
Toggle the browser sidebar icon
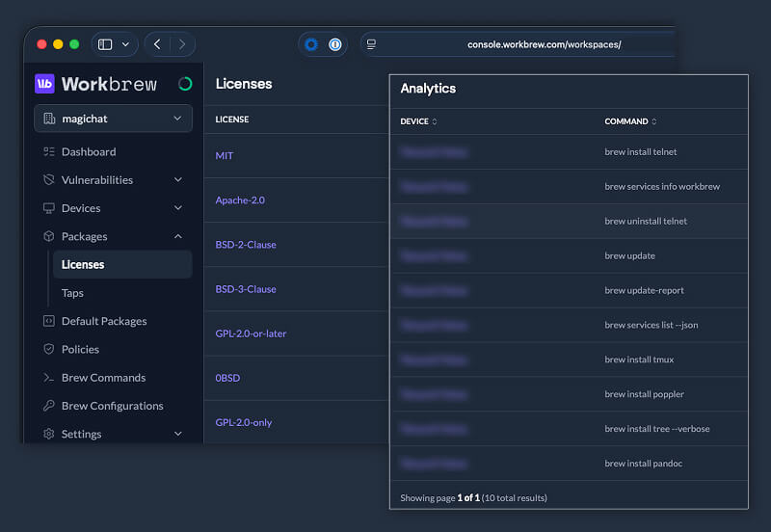click(105, 44)
